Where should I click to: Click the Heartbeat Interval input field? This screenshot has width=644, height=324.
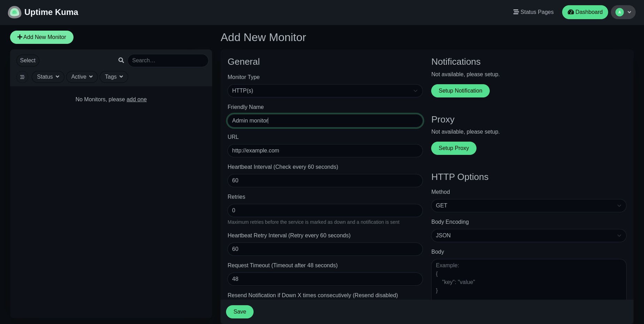point(325,181)
